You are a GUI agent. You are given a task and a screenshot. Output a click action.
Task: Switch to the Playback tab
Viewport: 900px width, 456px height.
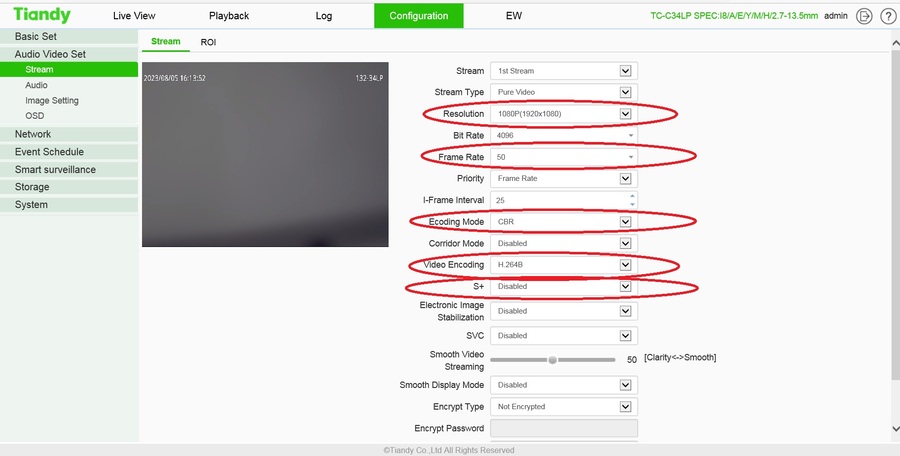229,16
